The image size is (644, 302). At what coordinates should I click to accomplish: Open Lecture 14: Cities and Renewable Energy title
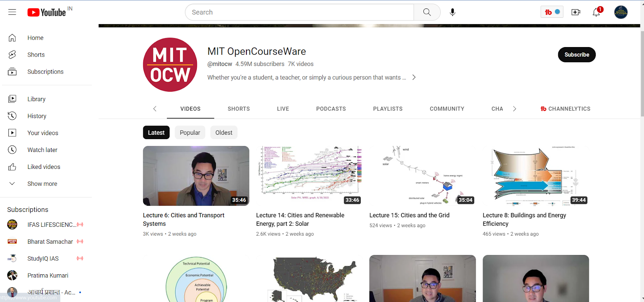pyautogui.click(x=300, y=220)
